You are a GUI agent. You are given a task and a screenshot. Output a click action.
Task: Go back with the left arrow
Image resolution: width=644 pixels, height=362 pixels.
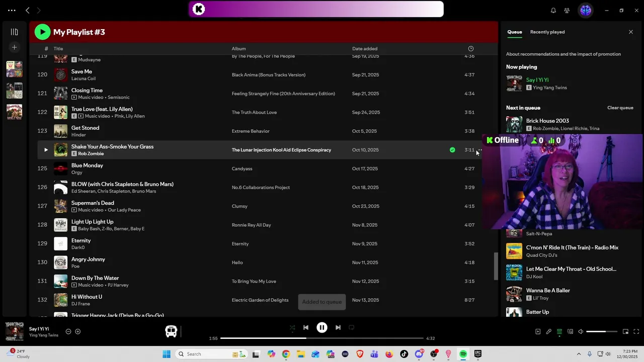(x=28, y=10)
